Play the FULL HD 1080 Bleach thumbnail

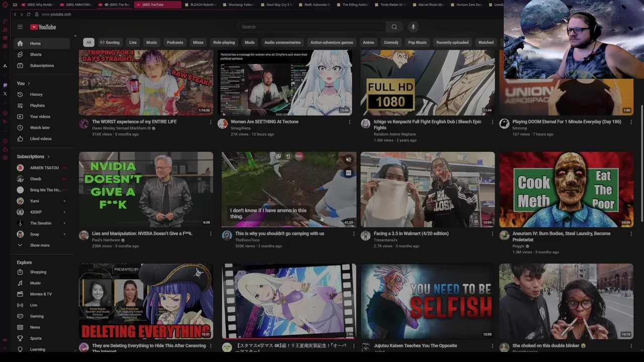pos(428,82)
